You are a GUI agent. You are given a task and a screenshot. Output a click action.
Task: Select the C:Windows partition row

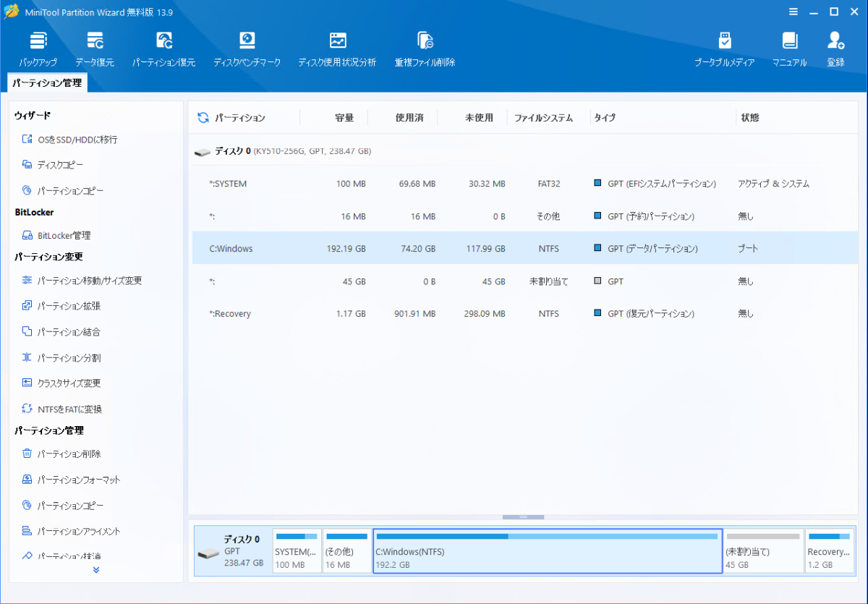(x=524, y=248)
